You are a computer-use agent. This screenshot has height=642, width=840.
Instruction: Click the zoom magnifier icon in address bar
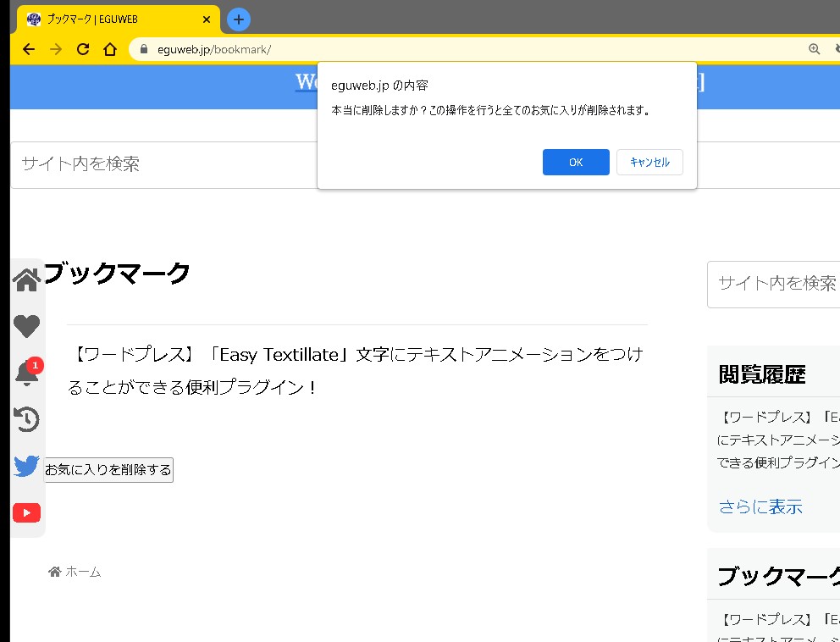(x=815, y=49)
